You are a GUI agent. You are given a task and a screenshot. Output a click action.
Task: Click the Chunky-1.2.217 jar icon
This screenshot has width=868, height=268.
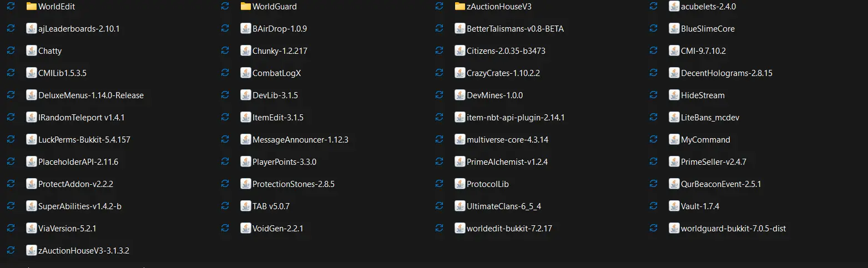(245, 50)
